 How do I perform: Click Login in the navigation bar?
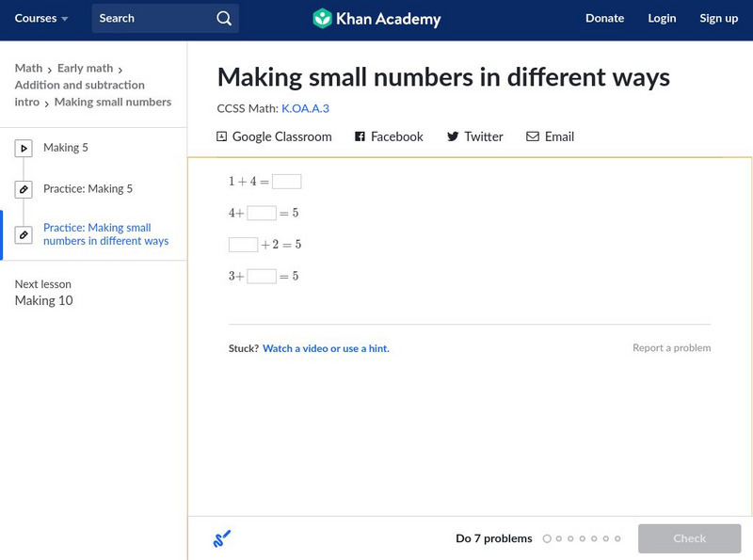pyautogui.click(x=662, y=18)
